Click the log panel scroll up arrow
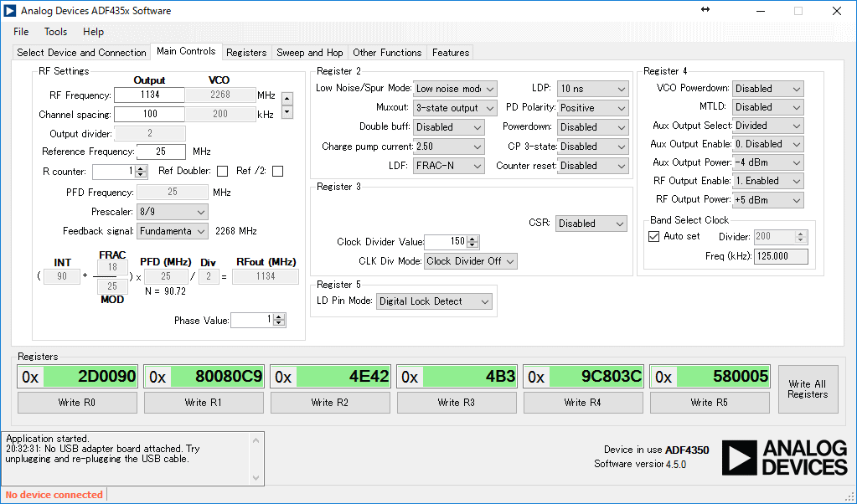857x504 pixels. click(256, 440)
